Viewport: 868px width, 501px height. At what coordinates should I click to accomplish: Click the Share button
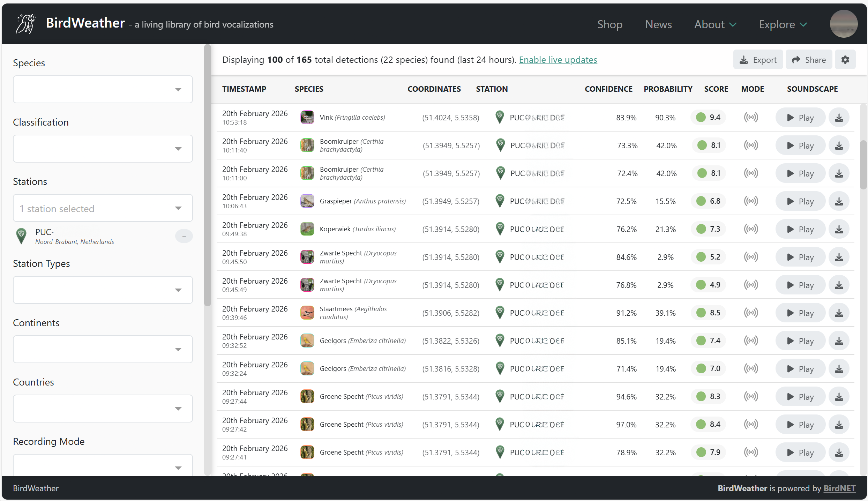pyautogui.click(x=808, y=60)
